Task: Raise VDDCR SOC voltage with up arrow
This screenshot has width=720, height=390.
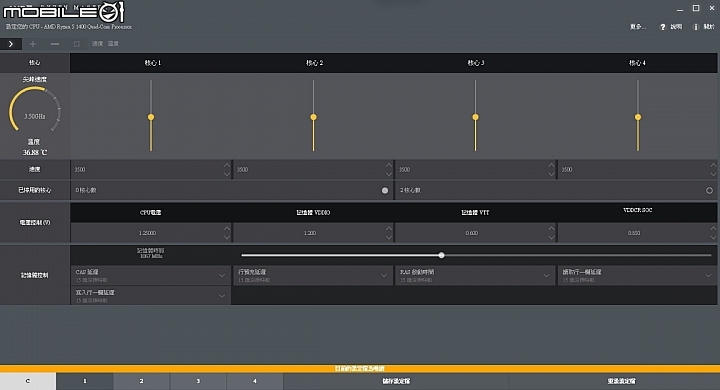Action: click(x=713, y=228)
